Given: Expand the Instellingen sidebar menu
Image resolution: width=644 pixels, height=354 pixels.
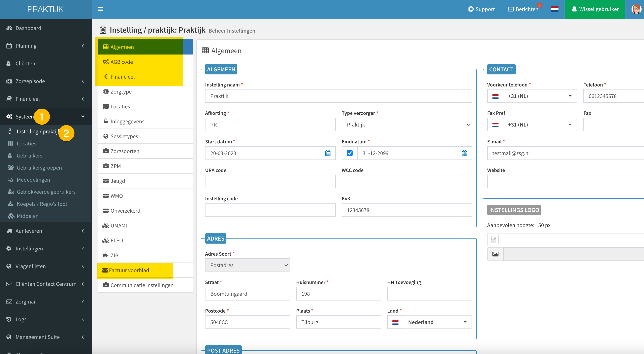Looking at the screenshot, I should point(46,249).
